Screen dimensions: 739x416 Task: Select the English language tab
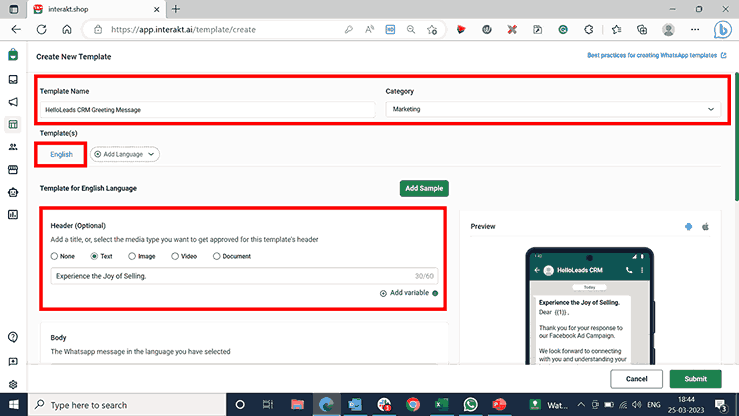coord(61,154)
